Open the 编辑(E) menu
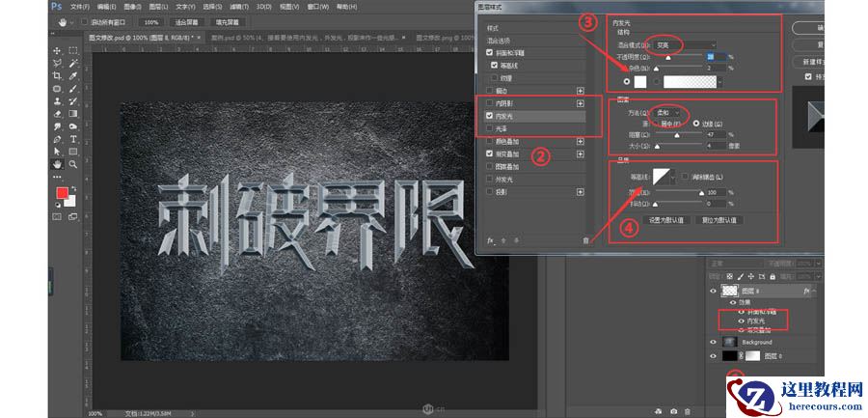The width and height of the screenshot is (868, 418). point(107,7)
